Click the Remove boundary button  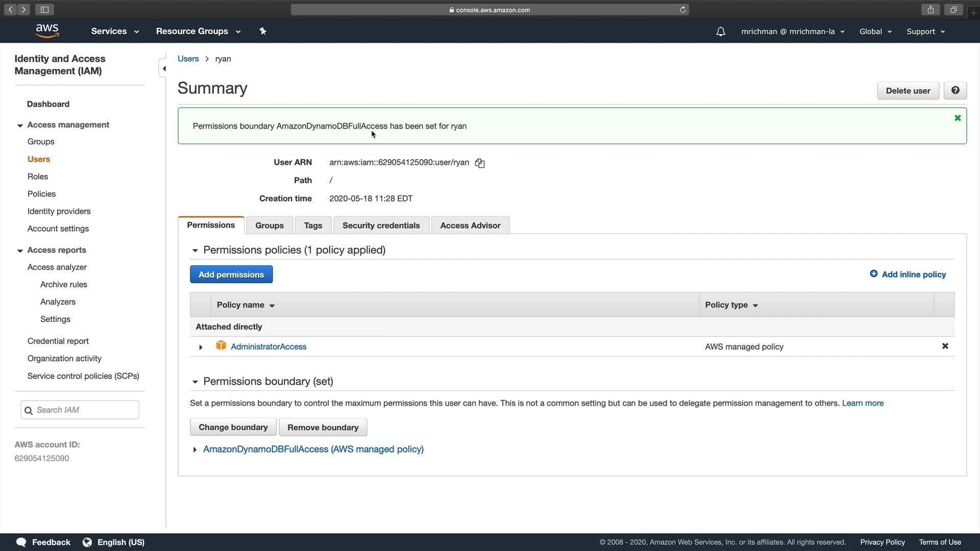pos(323,428)
